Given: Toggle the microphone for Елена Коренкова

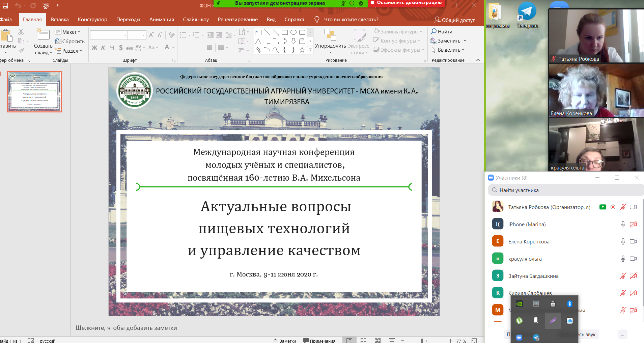Looking at the screenshot, I should 623,241.
